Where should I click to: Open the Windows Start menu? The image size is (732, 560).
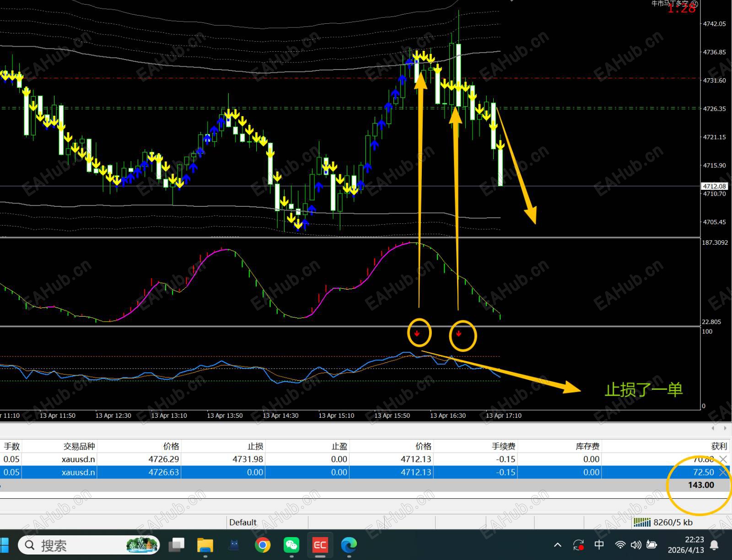coord(4,545)
